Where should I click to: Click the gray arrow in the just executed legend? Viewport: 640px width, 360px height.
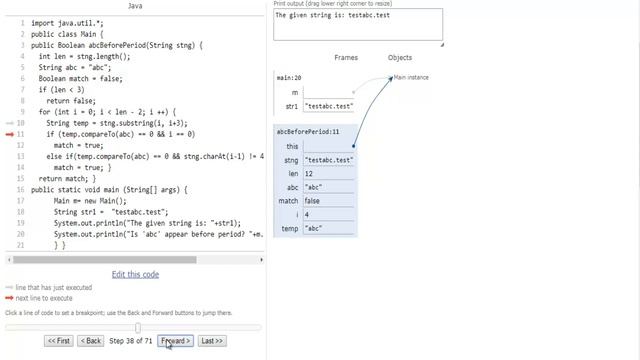point(9,287)
